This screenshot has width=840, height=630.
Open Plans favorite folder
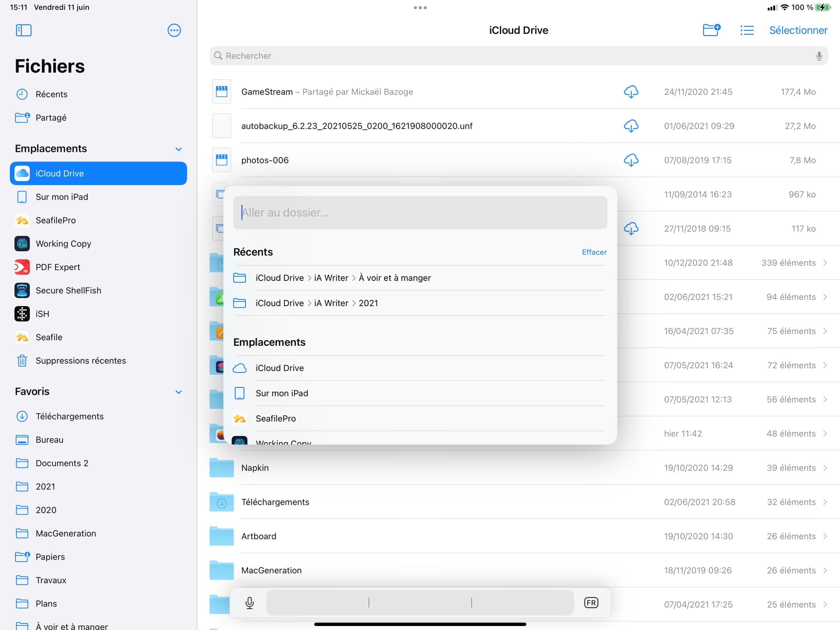[x=98, y=604]
